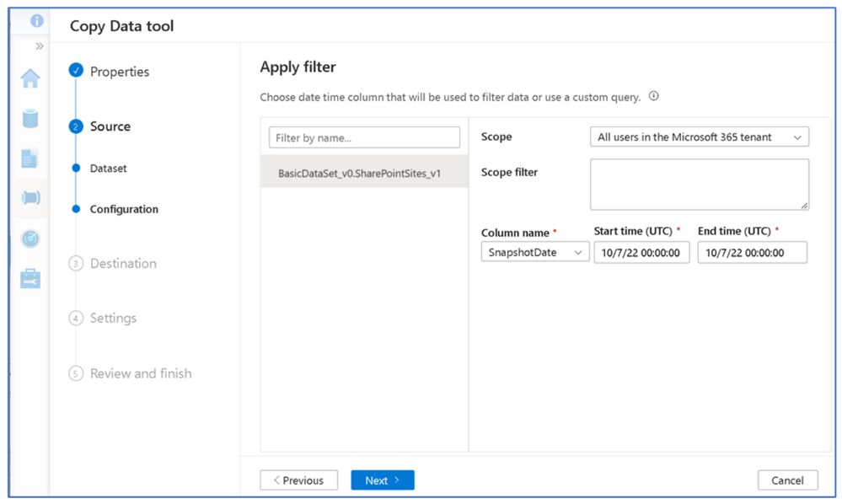This screenshot has width=842, height=504.
Task: Expand the left navigation with double chevron
Action: (x=39, y=46)
